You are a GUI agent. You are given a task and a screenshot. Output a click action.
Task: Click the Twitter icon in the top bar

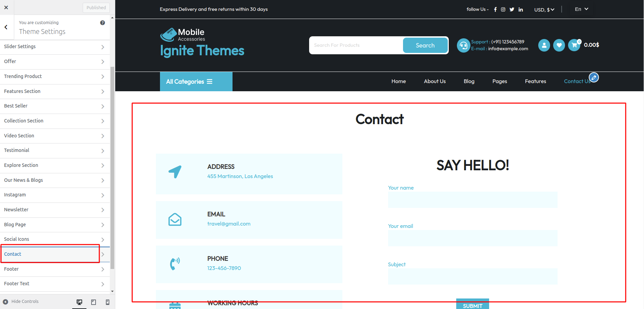(512, 9)
